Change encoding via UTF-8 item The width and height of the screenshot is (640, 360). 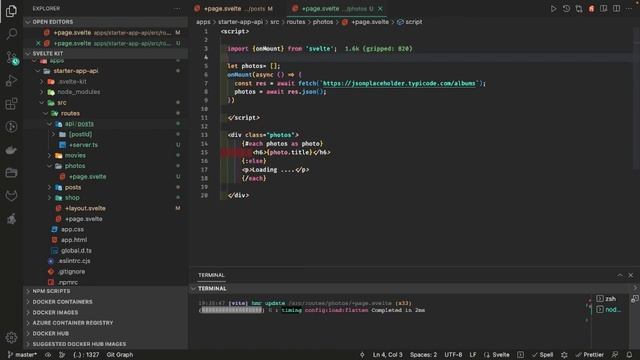click(453, 355)
